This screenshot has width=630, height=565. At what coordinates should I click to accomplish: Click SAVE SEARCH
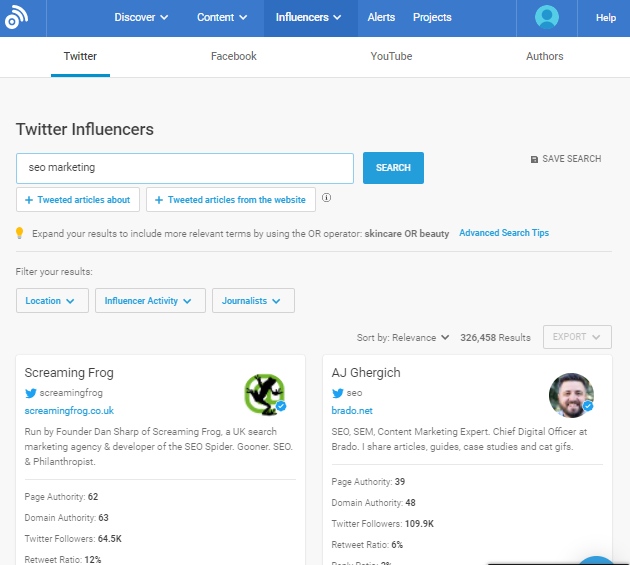(566, 159)
